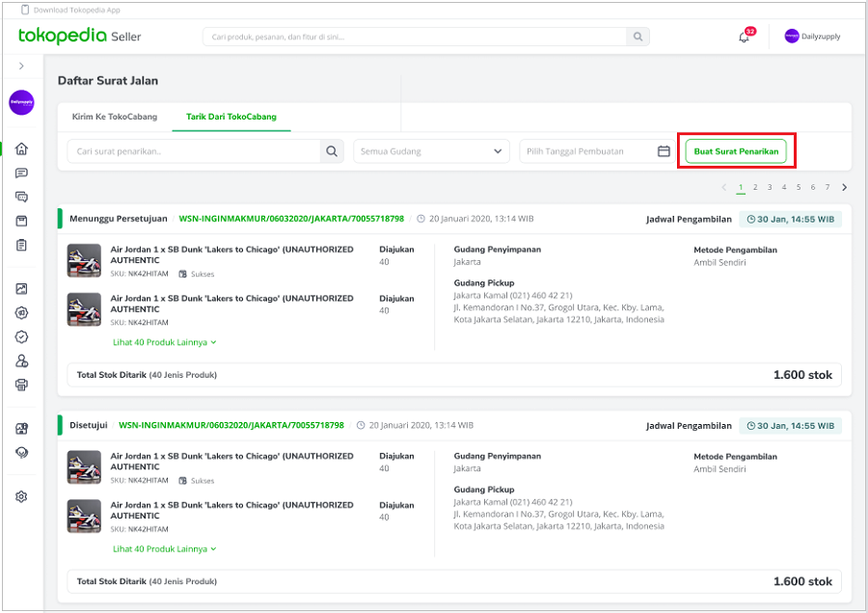Go to previous page with left chevron

(x=724, y=187)
